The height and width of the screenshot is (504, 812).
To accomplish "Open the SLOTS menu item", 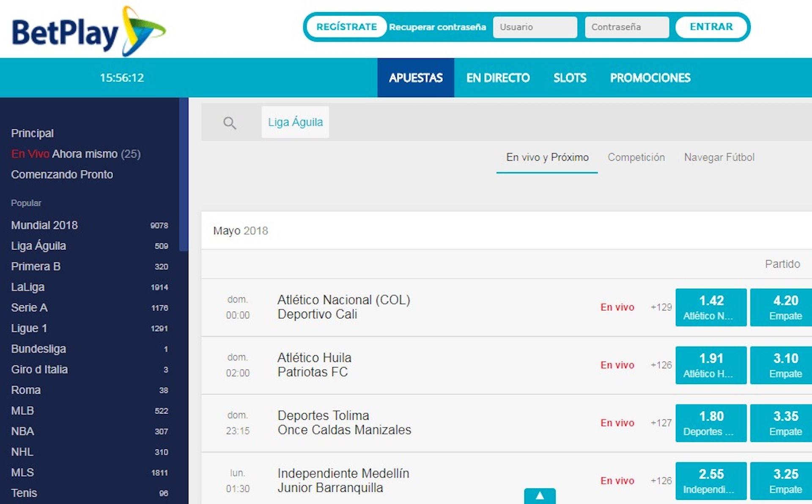I will point(570,78).
